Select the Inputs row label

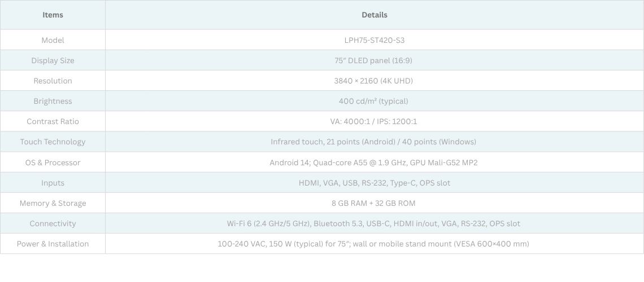(53, 183)
